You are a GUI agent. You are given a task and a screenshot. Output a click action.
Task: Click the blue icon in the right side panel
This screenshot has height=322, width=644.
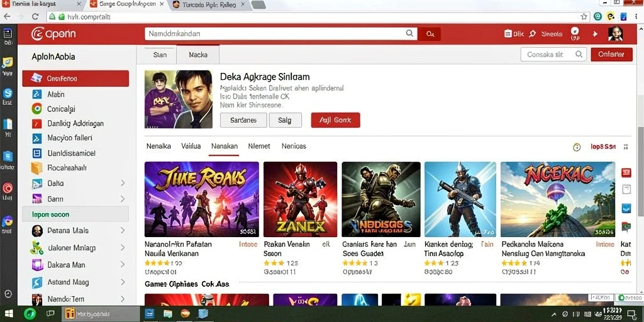tap(626, 208)
